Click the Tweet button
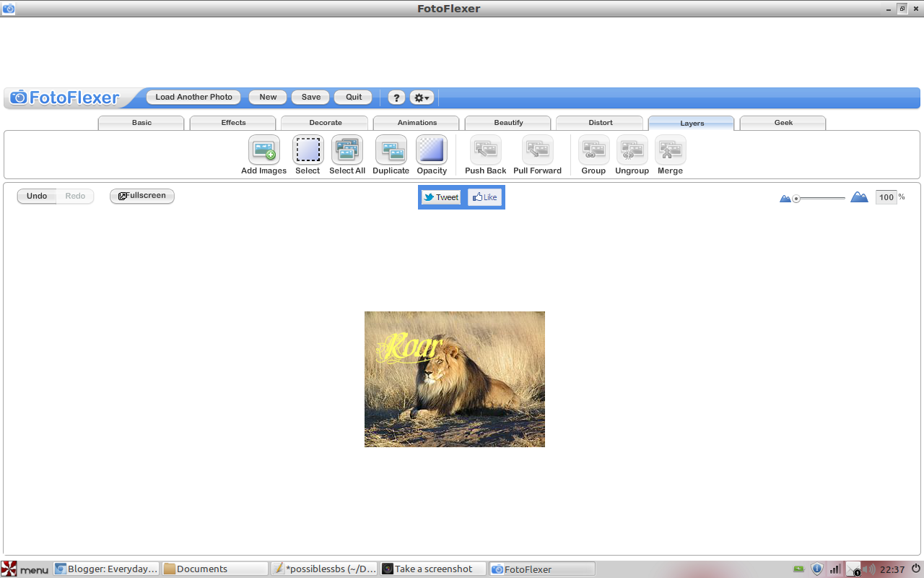 coord(441,197)
